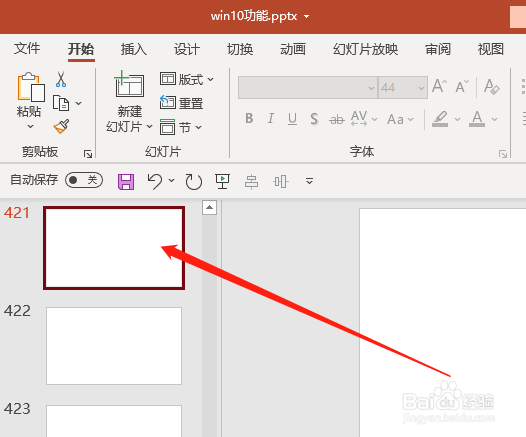Switch to the 切换 tab
This screenshot has height=437, width=526.
coord(240,49)
